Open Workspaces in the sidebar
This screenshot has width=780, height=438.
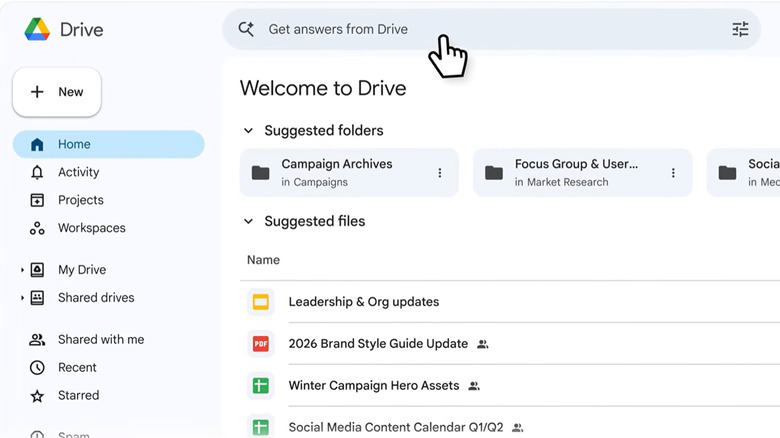(x=92, y=228)
